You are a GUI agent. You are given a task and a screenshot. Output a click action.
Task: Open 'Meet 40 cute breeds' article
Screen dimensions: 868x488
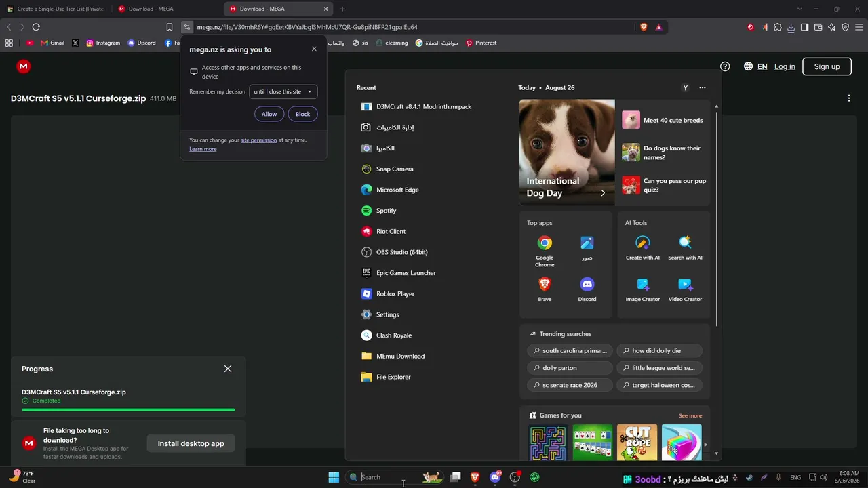tap(663, 120)
